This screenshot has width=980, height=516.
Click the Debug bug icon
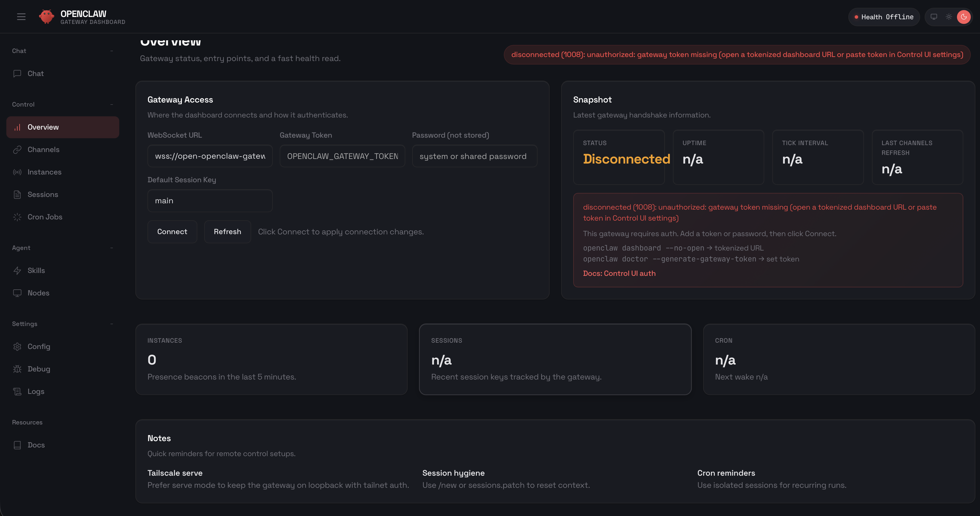click(x=18, y=369)
